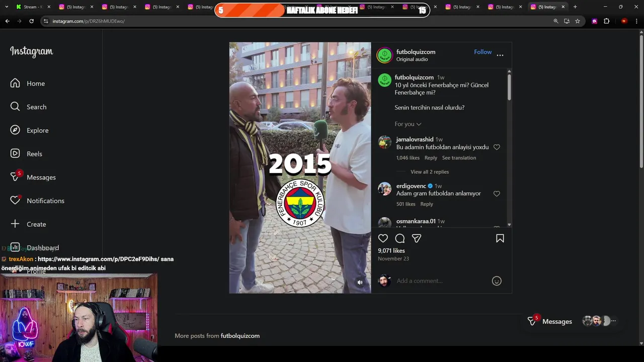Image resolution: width=644 pixels, height=362 pixels.
Task: Open Notifications in the sidebar
Action: tap(38, 201)
